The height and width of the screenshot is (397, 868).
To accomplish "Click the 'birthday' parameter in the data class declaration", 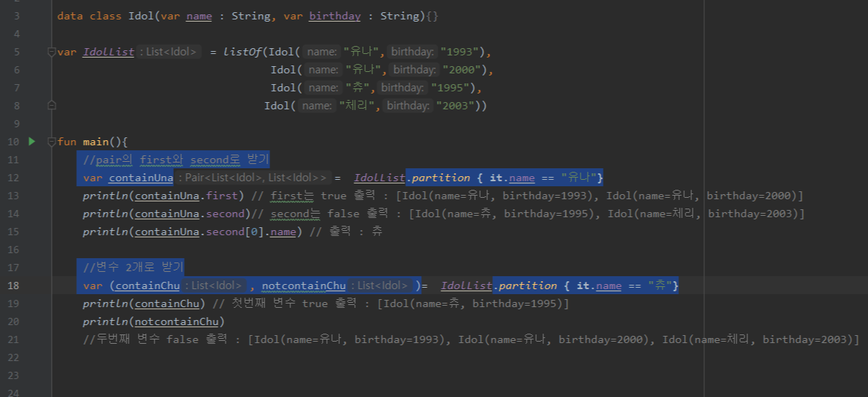I will pyautogui.click(x=335, y=16).
